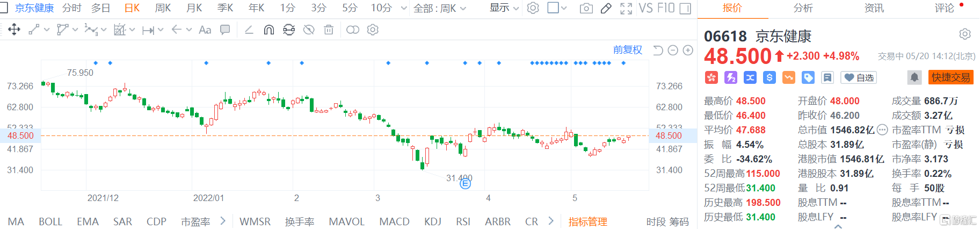Select the line segment drawing tool

coord(34,30)
